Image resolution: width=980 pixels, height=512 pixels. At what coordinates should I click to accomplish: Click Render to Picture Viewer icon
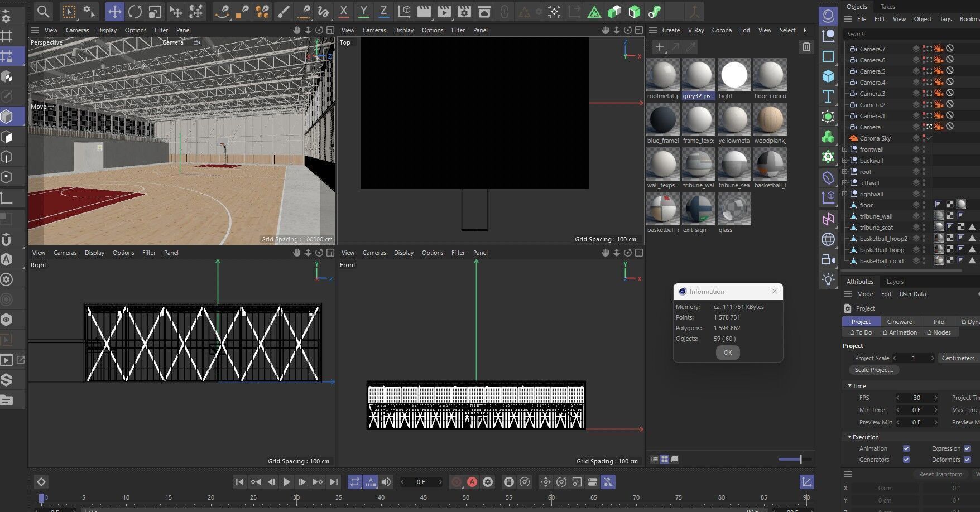[444, 12]
